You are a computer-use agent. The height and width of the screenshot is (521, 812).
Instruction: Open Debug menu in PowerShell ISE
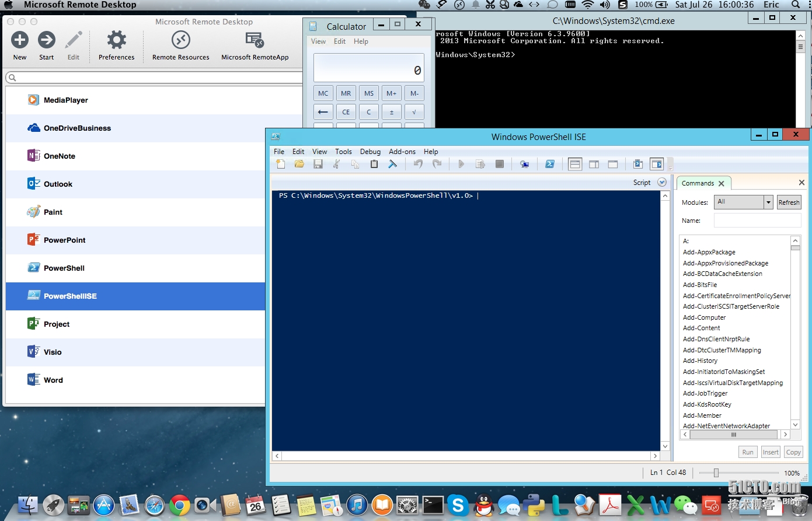pyautogui.click(x=370, y=152)
